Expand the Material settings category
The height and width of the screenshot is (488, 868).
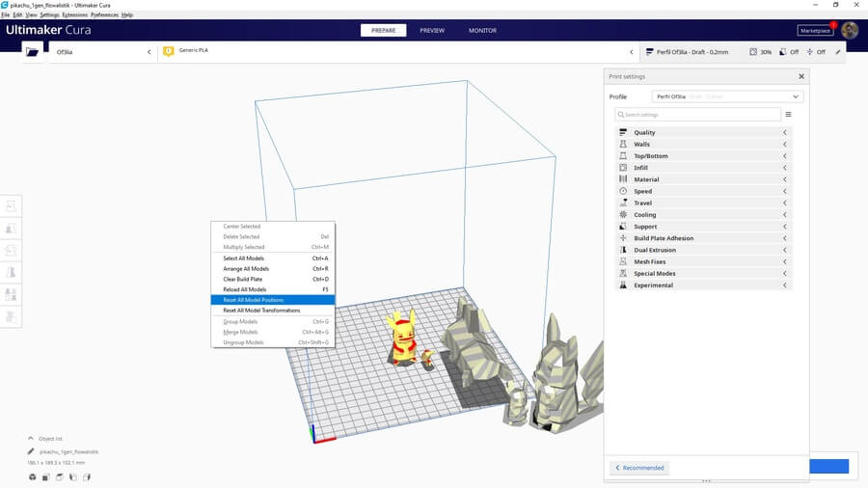click(x=704, y=179)
